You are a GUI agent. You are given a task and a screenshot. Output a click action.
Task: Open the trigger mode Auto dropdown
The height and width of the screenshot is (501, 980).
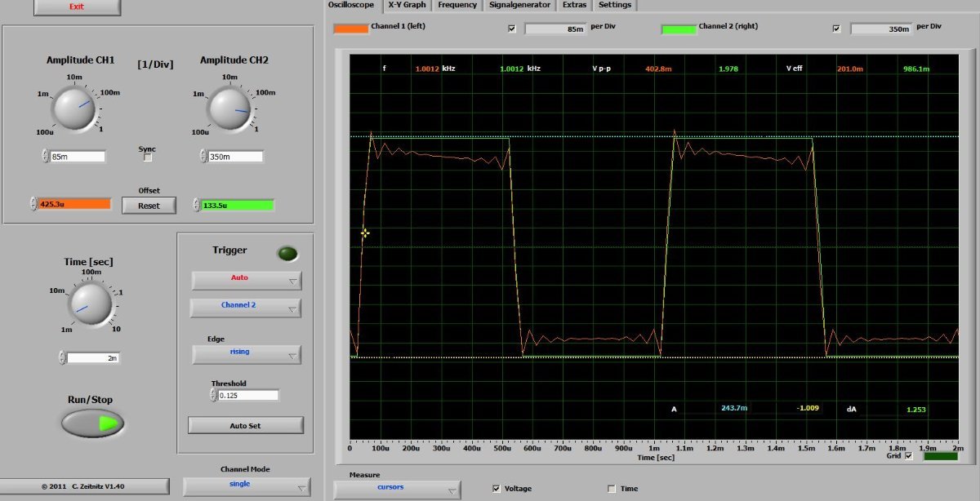[246, 280]
